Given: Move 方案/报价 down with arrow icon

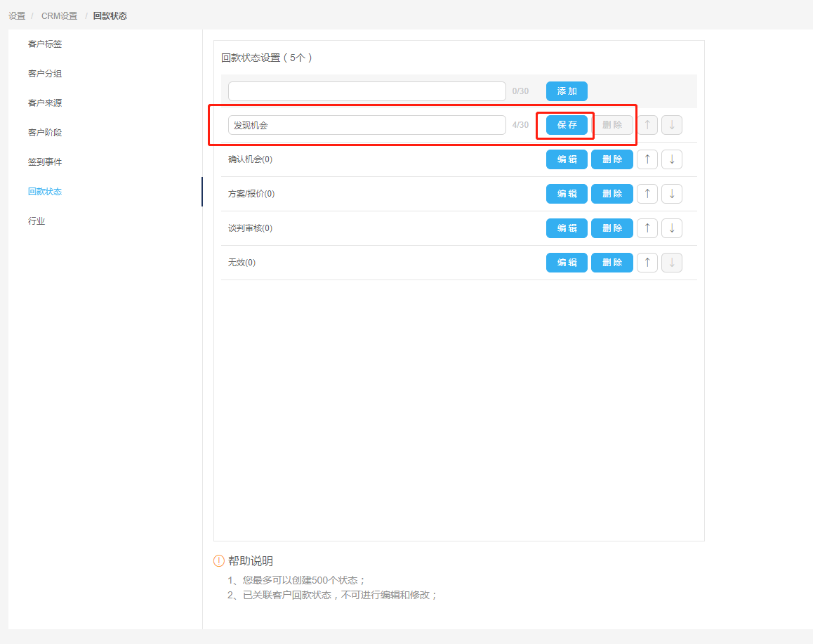Looking at the screenshot, I should [671, 194].
